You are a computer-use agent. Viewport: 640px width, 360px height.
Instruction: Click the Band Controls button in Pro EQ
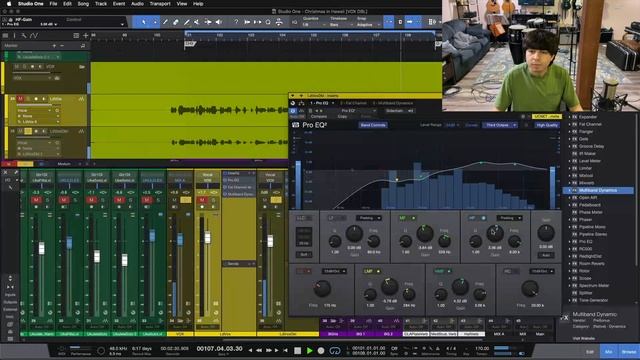click(x=373, y=125)
